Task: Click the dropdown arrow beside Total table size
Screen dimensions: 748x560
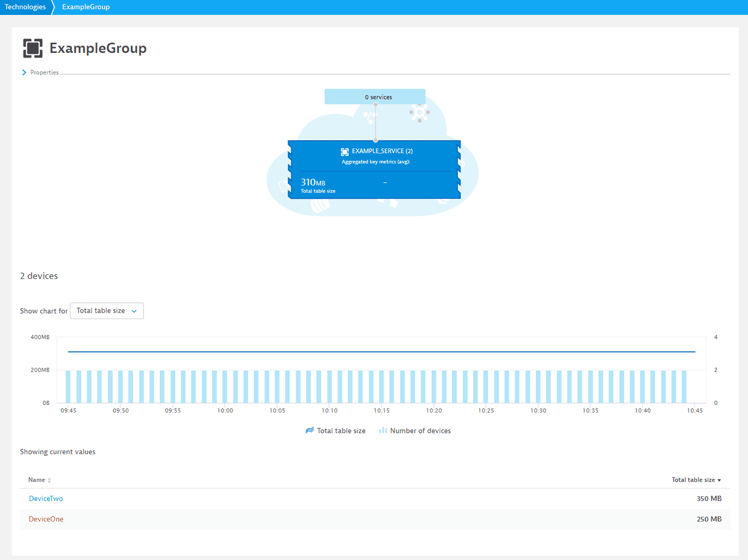Action: click(134, 312)
